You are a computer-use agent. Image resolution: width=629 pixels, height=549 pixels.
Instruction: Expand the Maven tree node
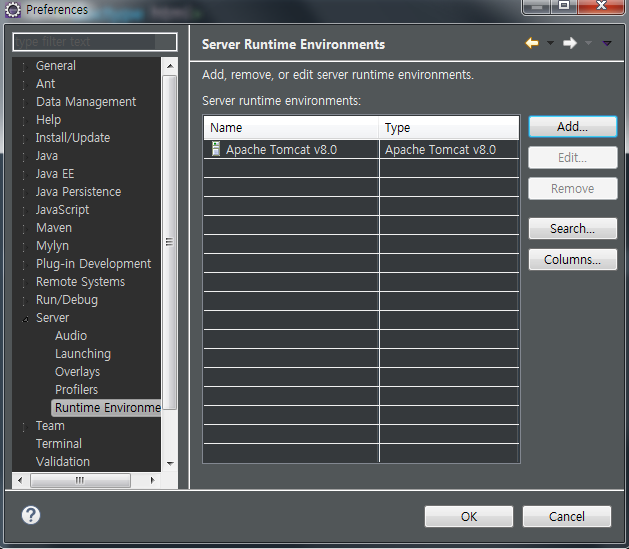coord(25,229)
